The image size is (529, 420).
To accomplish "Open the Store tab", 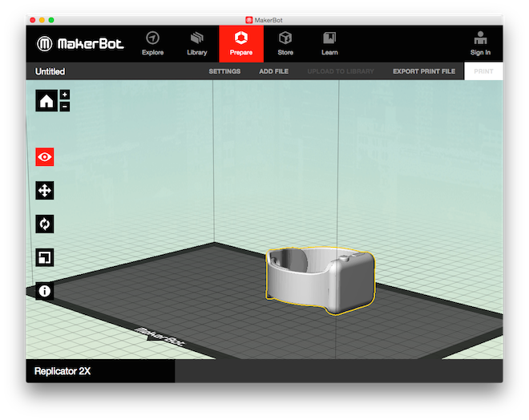I will click(285, 44).
